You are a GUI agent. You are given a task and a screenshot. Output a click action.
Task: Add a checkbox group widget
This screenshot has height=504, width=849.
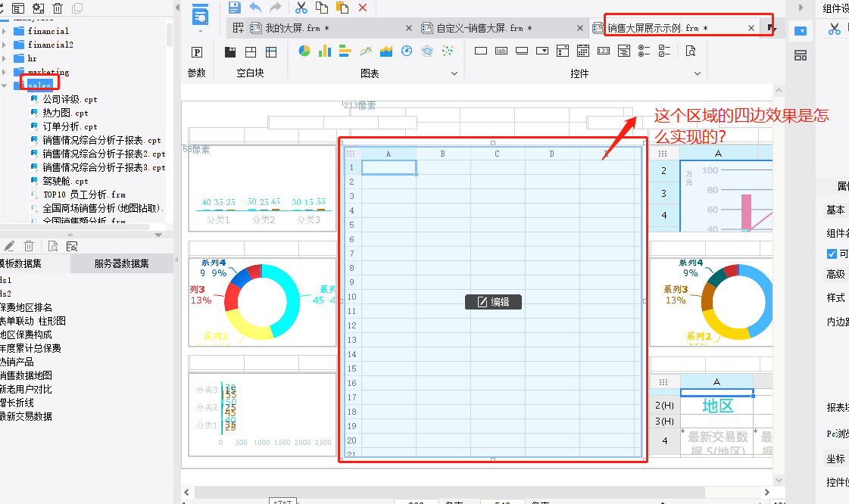pyautogui.click(x=665, y=51)
